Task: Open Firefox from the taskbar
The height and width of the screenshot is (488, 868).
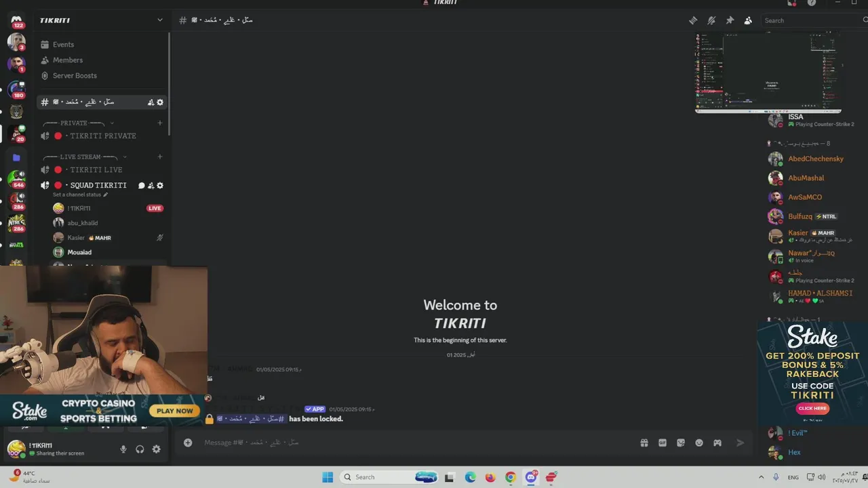Action: point(490,477)
